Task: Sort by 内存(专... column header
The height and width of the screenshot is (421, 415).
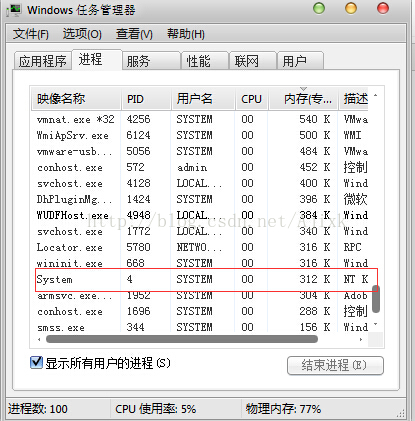Action: [x=303, y=99]
